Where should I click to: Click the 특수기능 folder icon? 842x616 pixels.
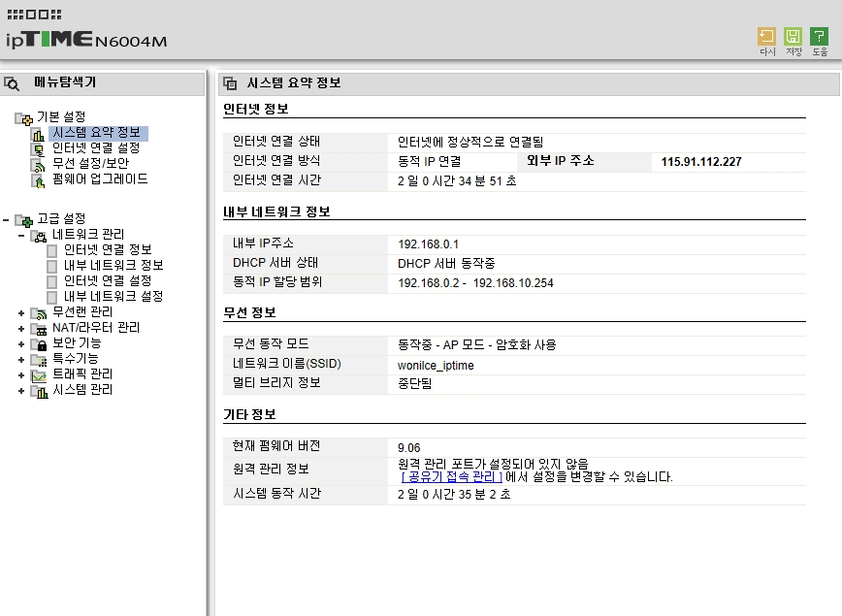point(39,360)
